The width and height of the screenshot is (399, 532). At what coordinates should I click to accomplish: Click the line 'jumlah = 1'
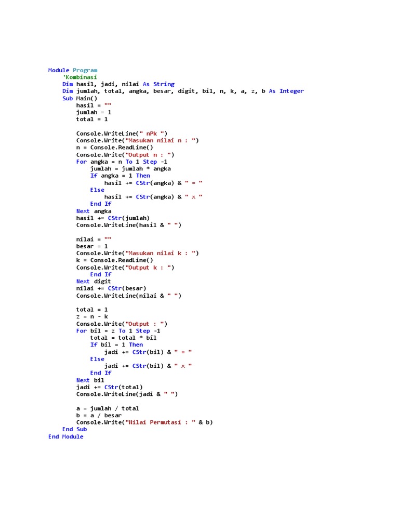[x=94, y=112]
